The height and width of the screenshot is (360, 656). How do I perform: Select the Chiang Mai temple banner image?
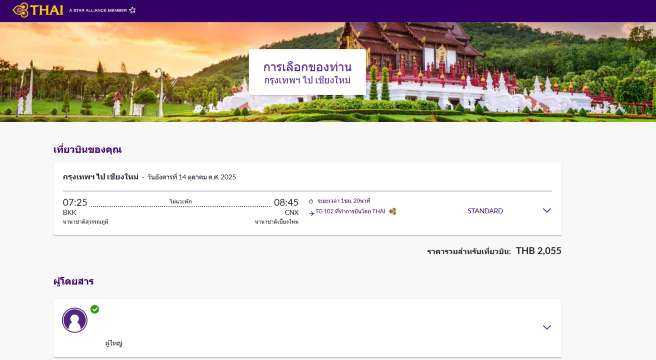(328, 72)
